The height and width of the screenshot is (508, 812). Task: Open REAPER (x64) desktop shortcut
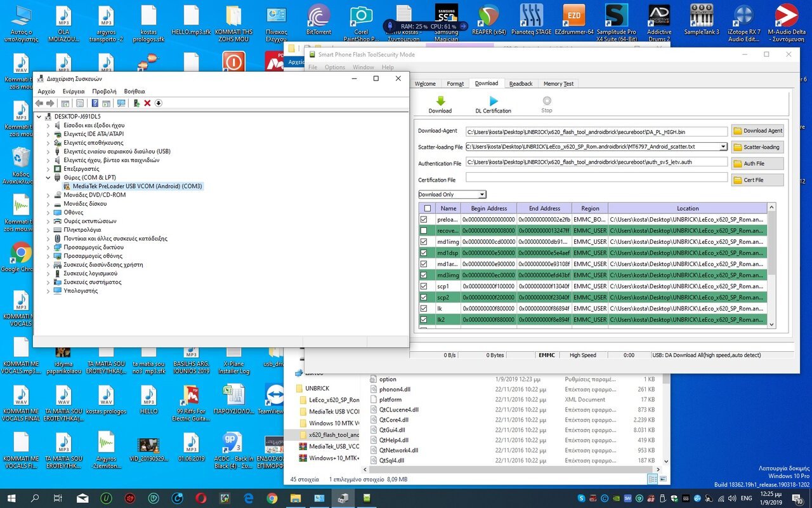tap(488, 20)
